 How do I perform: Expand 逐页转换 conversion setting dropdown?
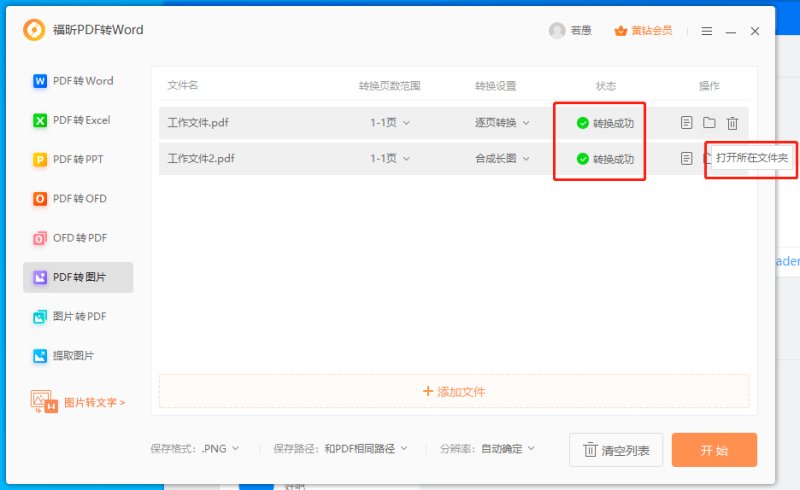pyautogui.click(x=502, y=123)
